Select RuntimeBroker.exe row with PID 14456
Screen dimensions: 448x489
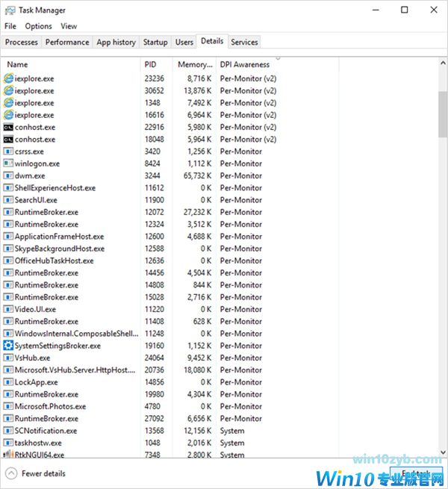[171, 273]
